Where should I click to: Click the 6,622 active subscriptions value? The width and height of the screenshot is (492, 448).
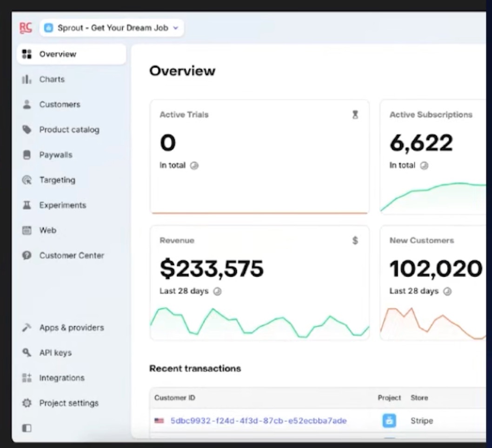[x=421, y=143]
